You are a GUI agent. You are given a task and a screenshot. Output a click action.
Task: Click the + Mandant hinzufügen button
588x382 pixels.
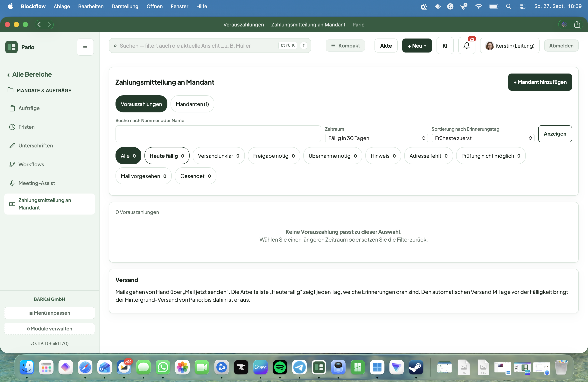(x=540, y=82)
